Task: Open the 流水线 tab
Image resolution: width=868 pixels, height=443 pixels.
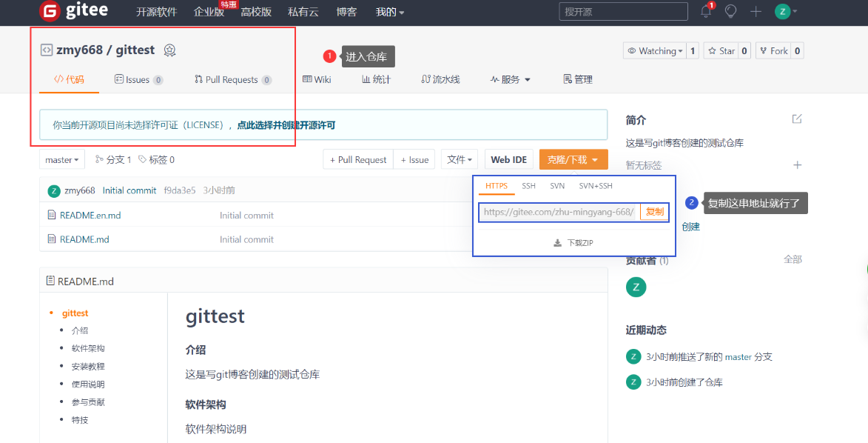Action: pyautogui.click(x=440, y=80)
